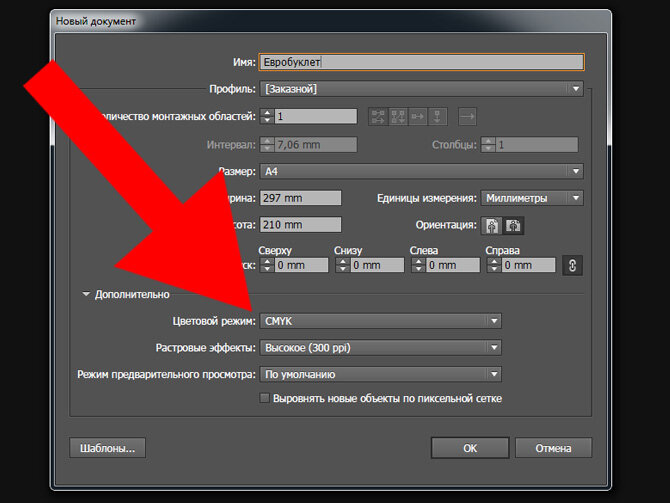Decrease the Сверху bleed value
The width and height of the screenshot is (670, 503).
[267, 269]
